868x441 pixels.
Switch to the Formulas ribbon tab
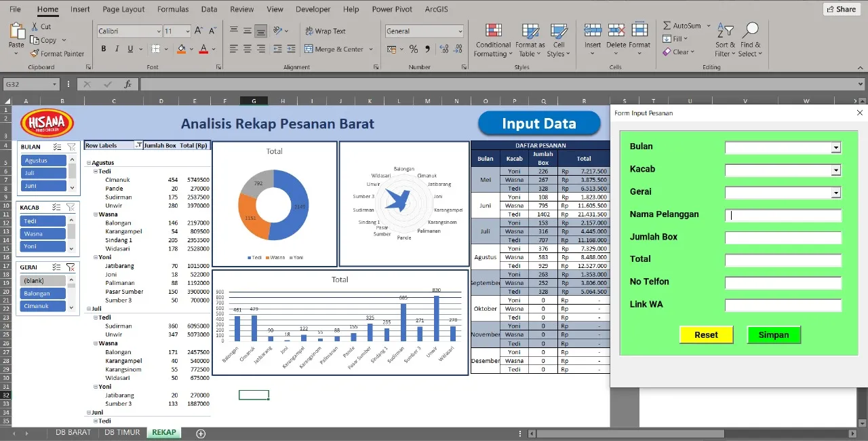[x=173, y=9]
